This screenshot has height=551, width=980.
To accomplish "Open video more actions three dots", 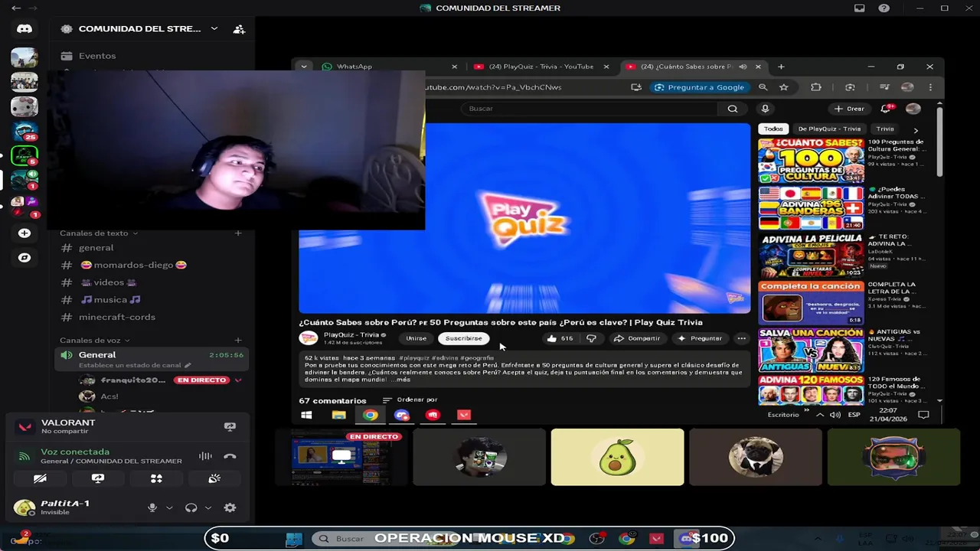I will [x=741, y=338].
